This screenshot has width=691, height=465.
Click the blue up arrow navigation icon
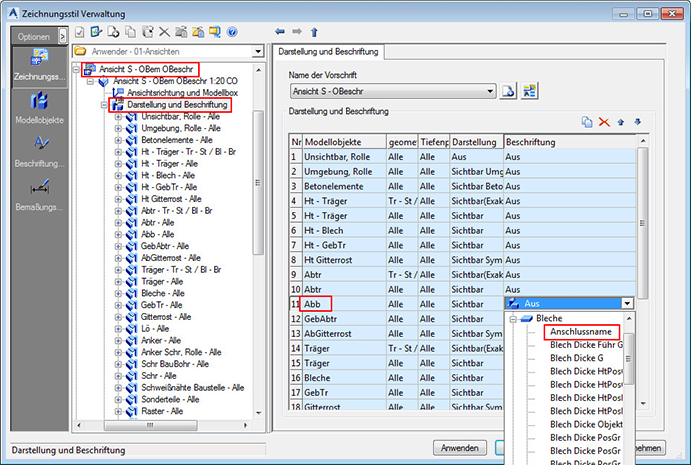tap(314, 32)
